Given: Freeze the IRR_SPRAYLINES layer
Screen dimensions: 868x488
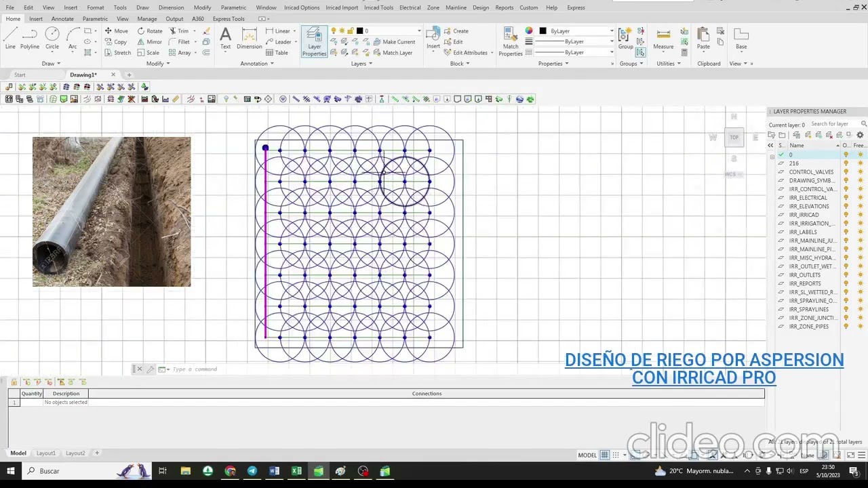Looking at the screenshot, I should [861, 309].
